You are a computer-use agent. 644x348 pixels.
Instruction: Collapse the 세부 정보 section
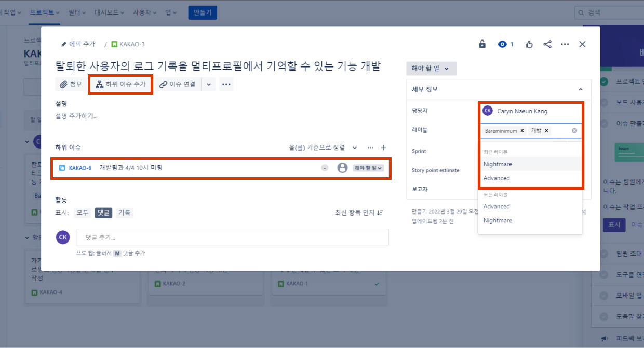coord(580,89)
